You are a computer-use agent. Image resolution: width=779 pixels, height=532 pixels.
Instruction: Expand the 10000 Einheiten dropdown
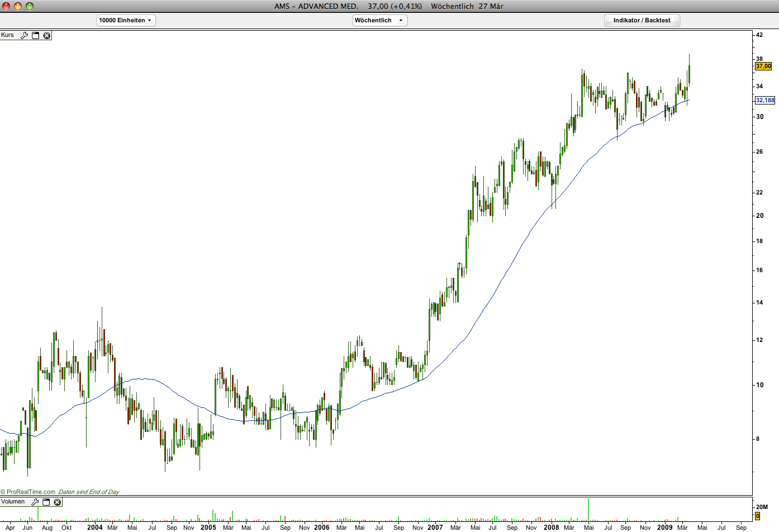(126, 20)
